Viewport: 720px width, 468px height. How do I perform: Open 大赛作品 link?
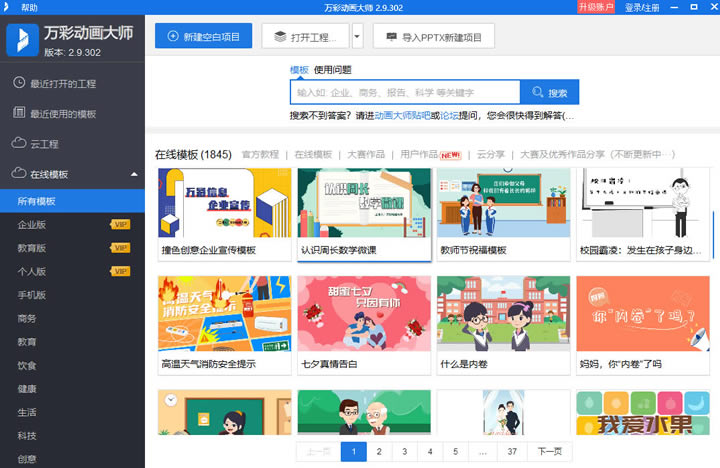(x=366, y=154)
